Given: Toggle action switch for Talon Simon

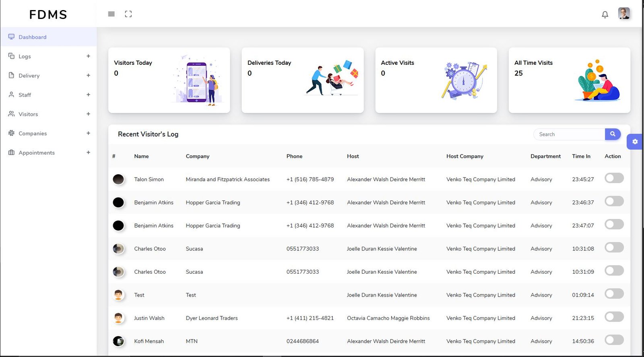Looking at the screenshot, I should [614, 178].
